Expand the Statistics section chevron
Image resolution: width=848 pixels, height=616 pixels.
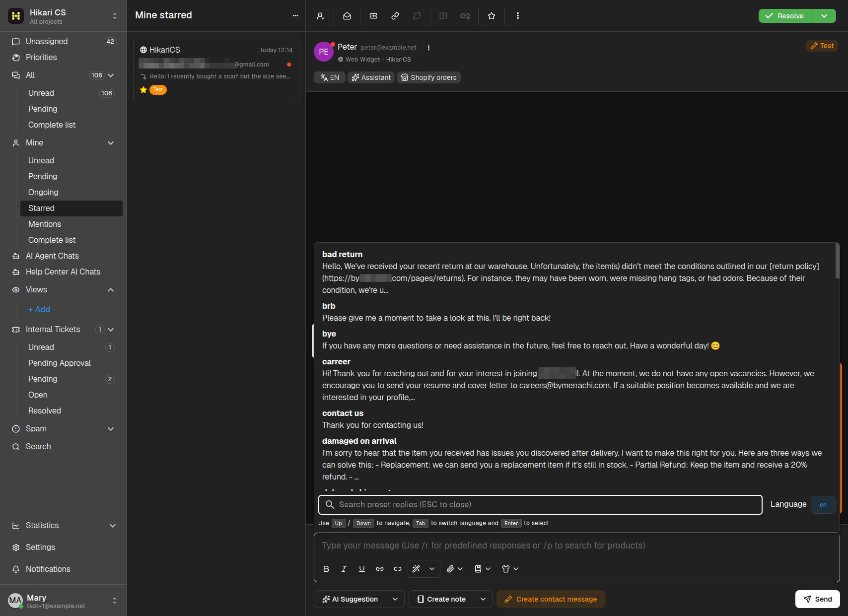click(x=113, y=526)
